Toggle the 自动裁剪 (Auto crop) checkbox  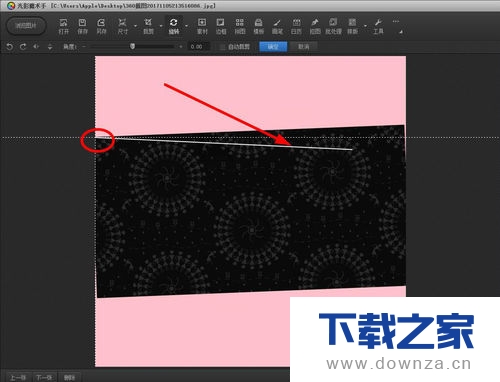pyautogui.click(x=222, y=47)
